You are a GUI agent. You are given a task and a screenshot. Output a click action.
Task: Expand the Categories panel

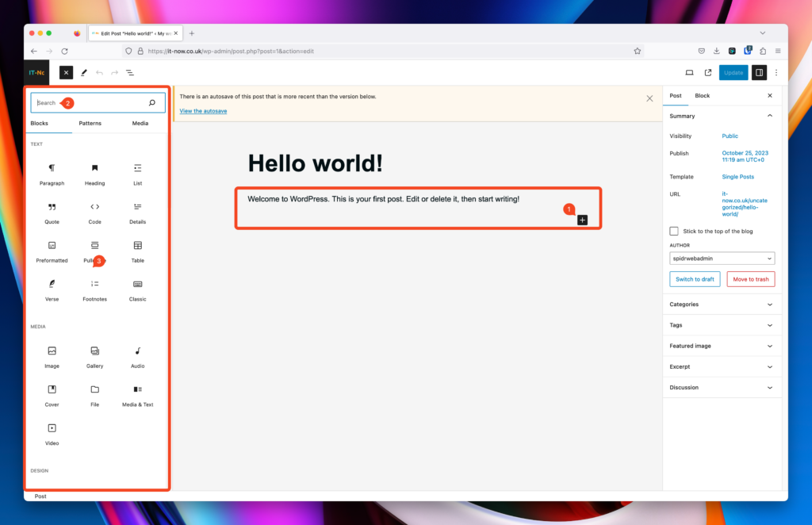click(x=722, y=305)
